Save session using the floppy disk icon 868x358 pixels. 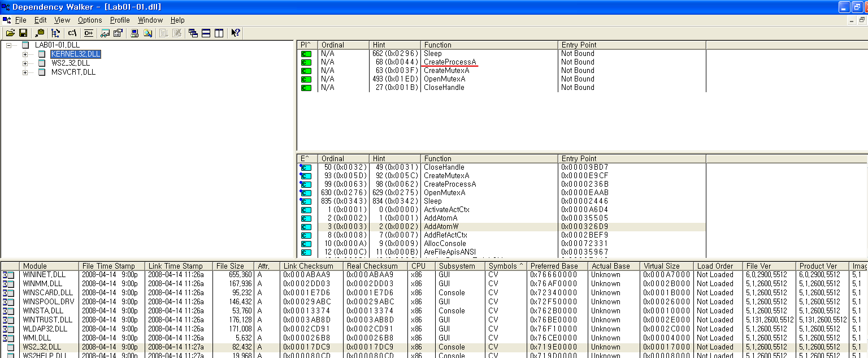(24, 33)
